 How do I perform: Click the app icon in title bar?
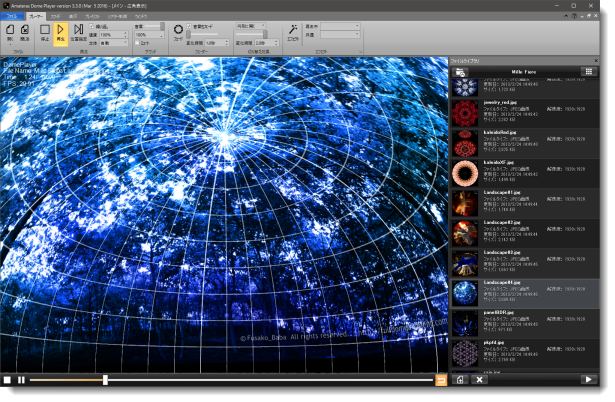tap(5, 6)
